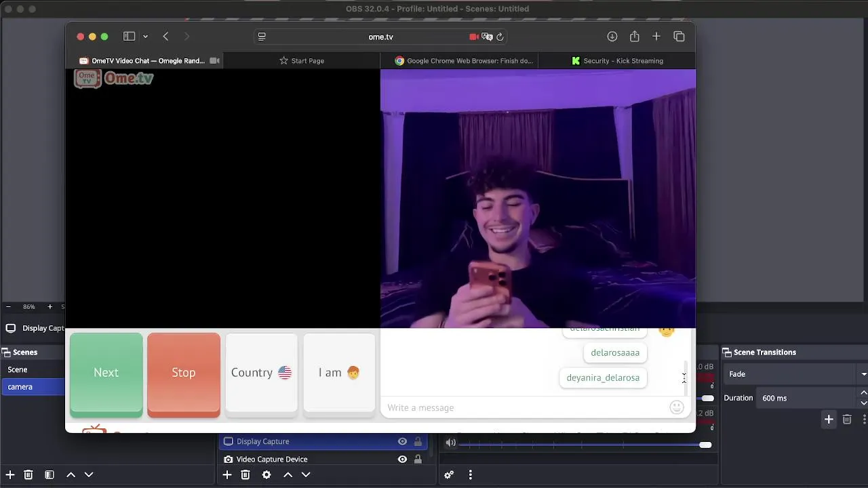The height and width of the screenshot is (488, 868).
Task: Zoom out OBS preview with minus
Action: coord(8,307)
